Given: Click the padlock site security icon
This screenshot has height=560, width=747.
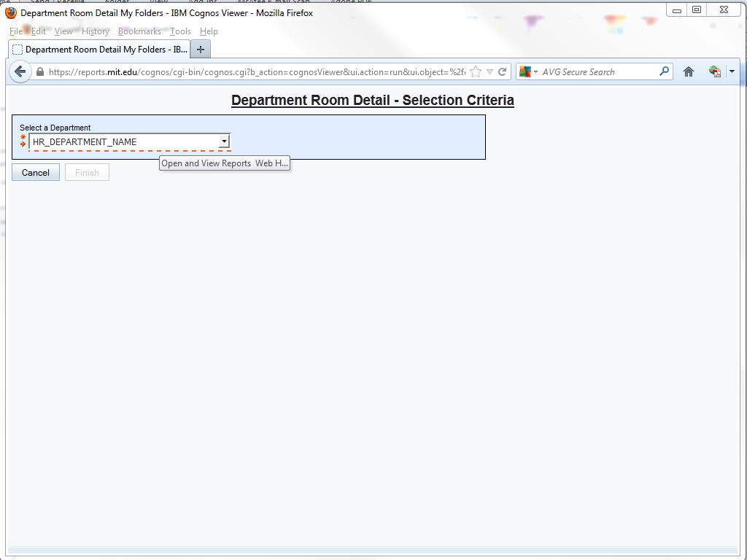Looking at the screenshot, I should point(40,72).
